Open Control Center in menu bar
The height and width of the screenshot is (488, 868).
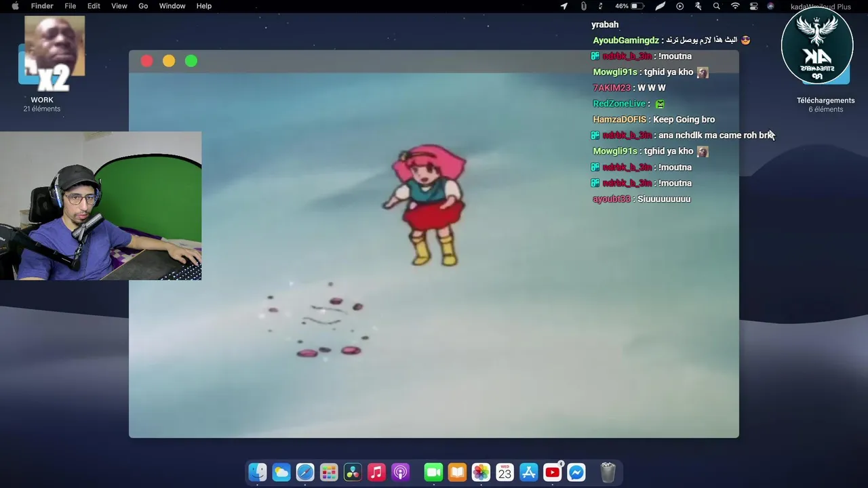[753, 6]
